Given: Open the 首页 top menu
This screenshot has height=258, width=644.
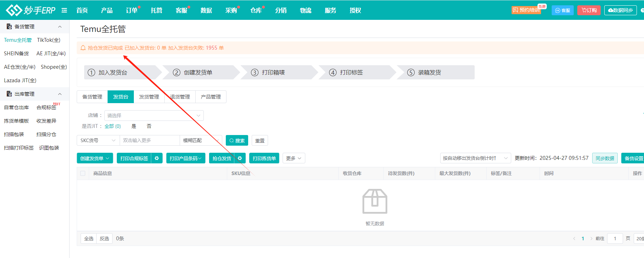Looking at the screenshot, I should point(82,10).
